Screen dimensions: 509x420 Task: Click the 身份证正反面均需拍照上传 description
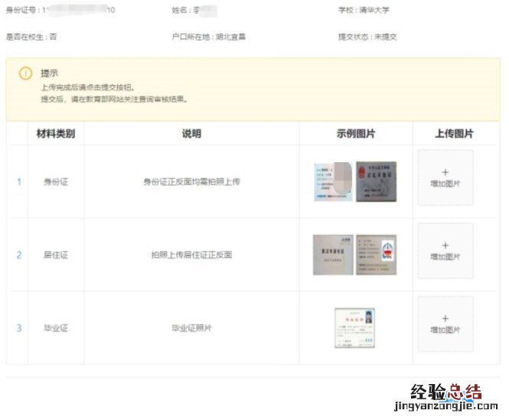(191, 182)
